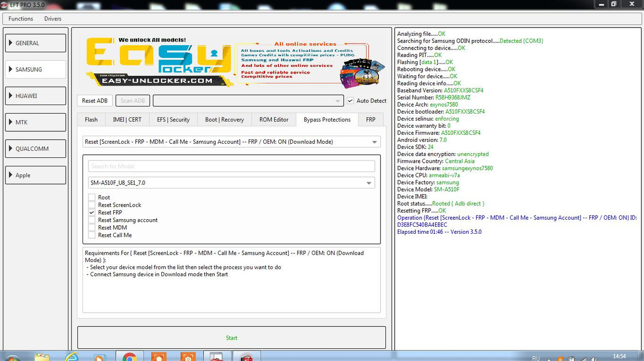Image resolution: width=644 pixels, height=361 pixels.
Task: Switch to the EFS | Security tab
Action: [x=173, y=120]
